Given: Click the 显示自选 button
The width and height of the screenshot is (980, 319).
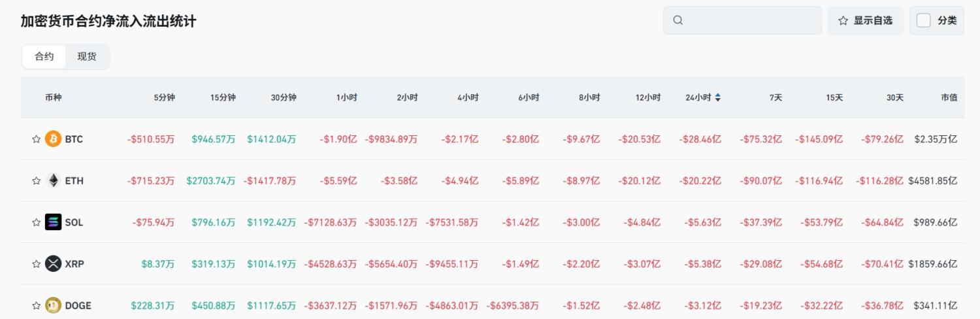Looking at the screenshot, I should coord(865,20).
